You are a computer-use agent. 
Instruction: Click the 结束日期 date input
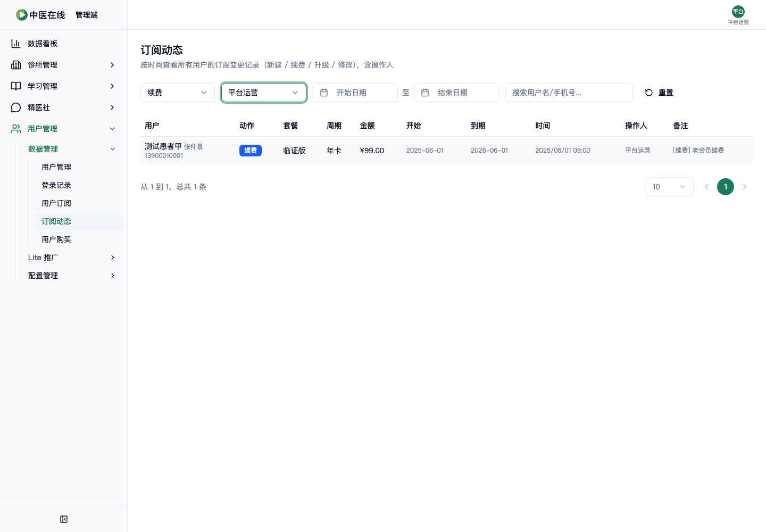[456, 93]
